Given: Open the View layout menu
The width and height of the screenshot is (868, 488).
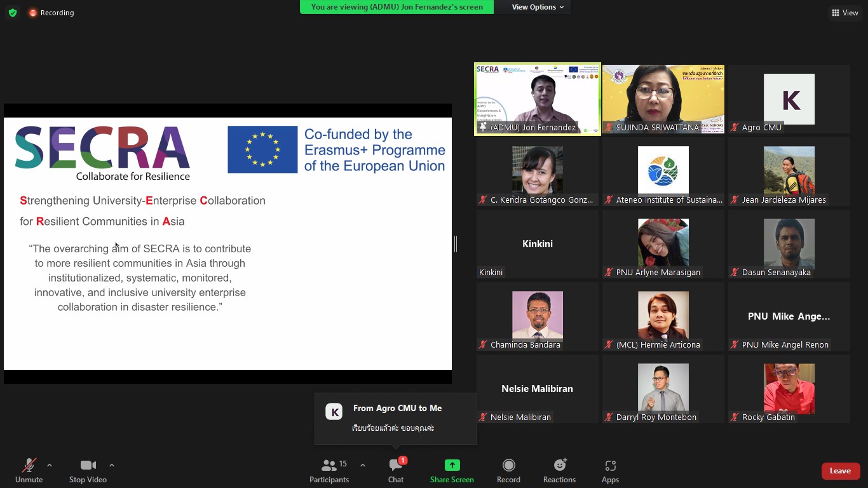Looking at the screenshot, I should pos(845,13).
